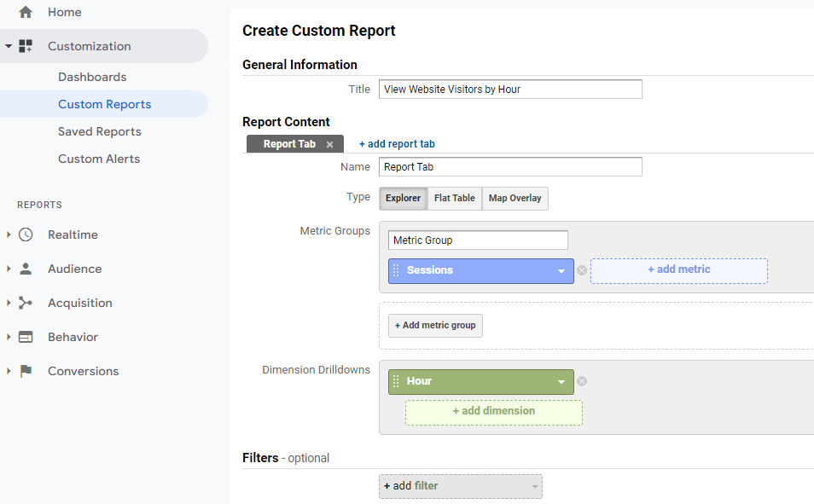The height and width of the screenshot is (504, 814).
Task: Click the Realtime menu label
Action: pos(73,235)
